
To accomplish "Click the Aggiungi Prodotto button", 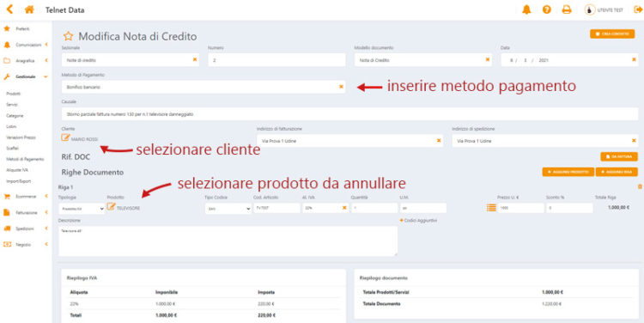I will pos(568,172).
